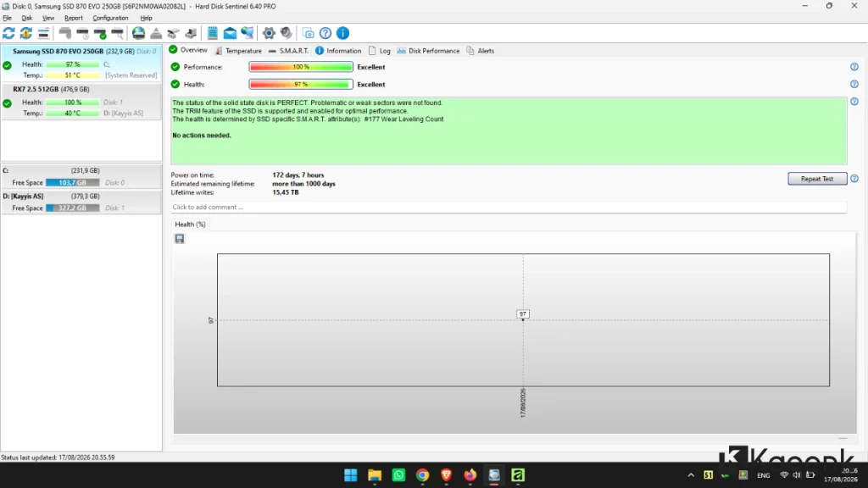Open File Explorer from the taskbar
868x488 pixels.
[x=375, y=475]
